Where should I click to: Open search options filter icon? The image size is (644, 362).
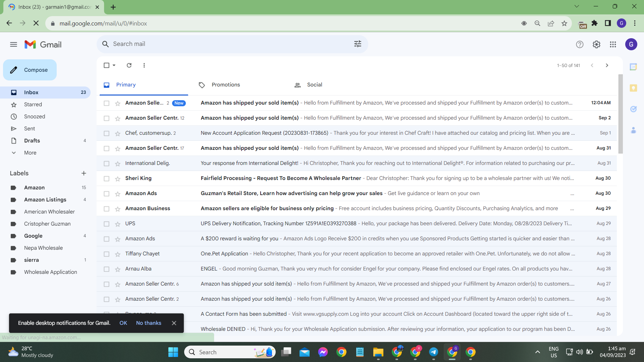tap(358, 44)
